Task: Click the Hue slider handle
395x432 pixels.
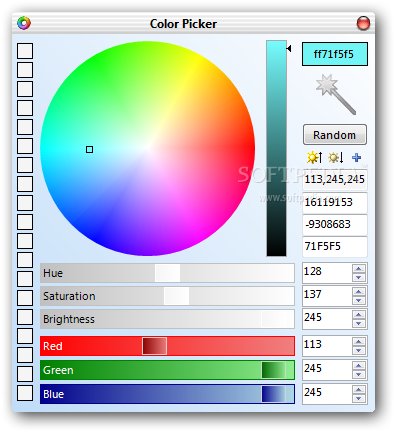Action: tap(167, 273)
